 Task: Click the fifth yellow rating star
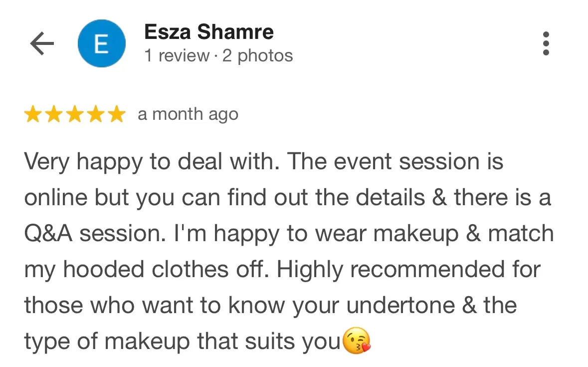coord(117,115)
